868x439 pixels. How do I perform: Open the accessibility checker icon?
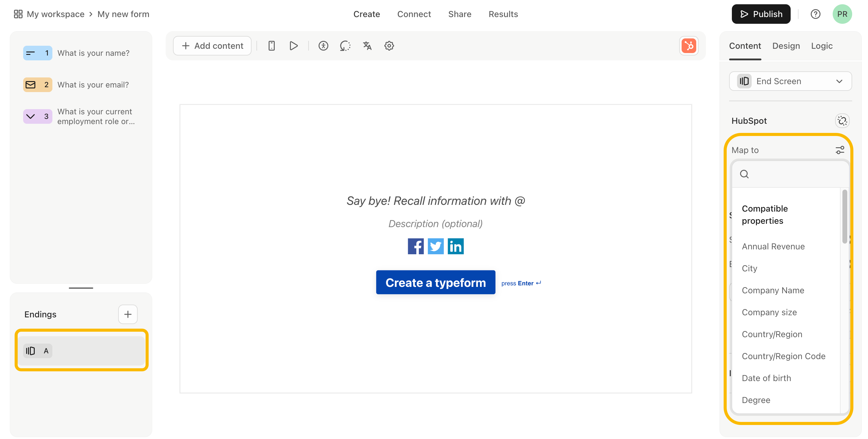pyautogui.click(x=323, y=46)
